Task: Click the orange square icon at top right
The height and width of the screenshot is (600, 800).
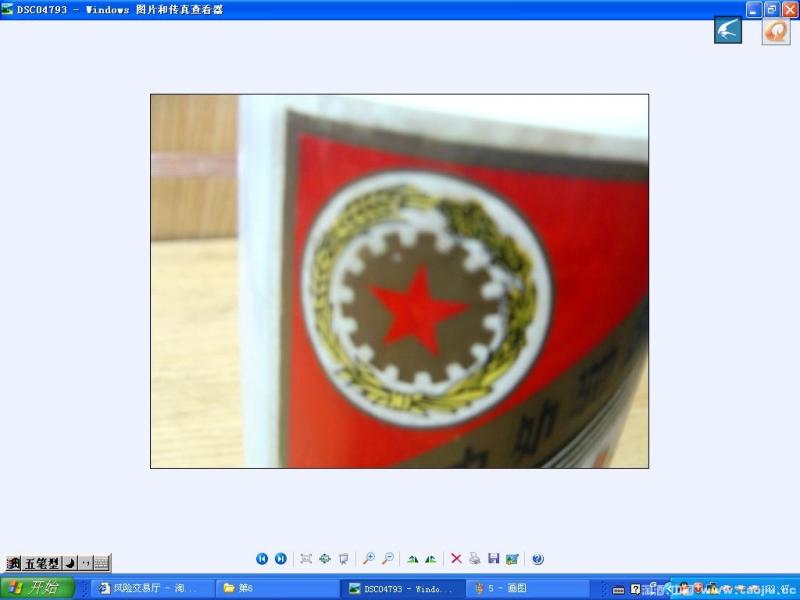Action: click(776, 32)
